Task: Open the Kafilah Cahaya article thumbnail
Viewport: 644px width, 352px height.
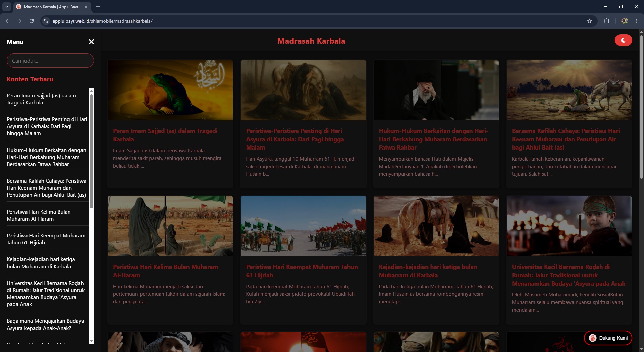Action: point(569,90)
